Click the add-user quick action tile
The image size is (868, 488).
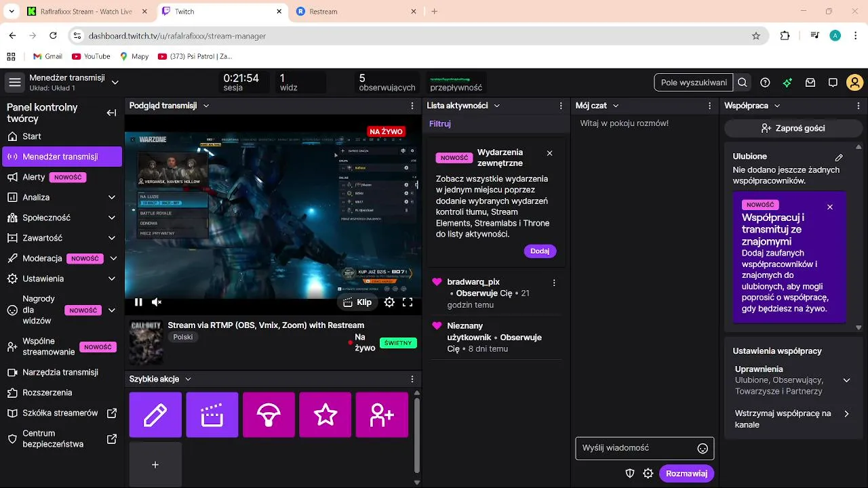(382, 415)
